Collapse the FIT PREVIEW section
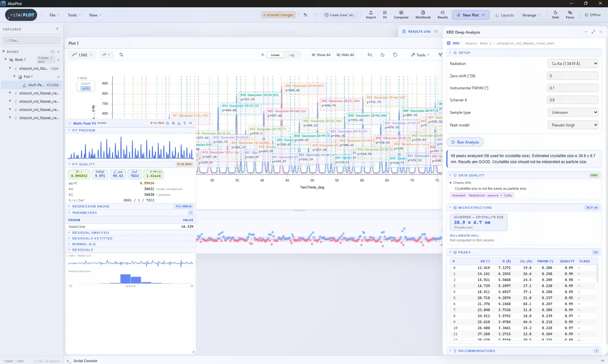Screen dimensions: 608x364 tap(131, 130)
